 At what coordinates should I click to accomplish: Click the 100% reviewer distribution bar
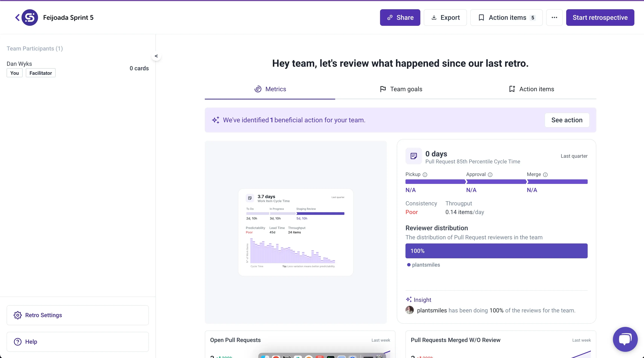(x=496, y=251)
